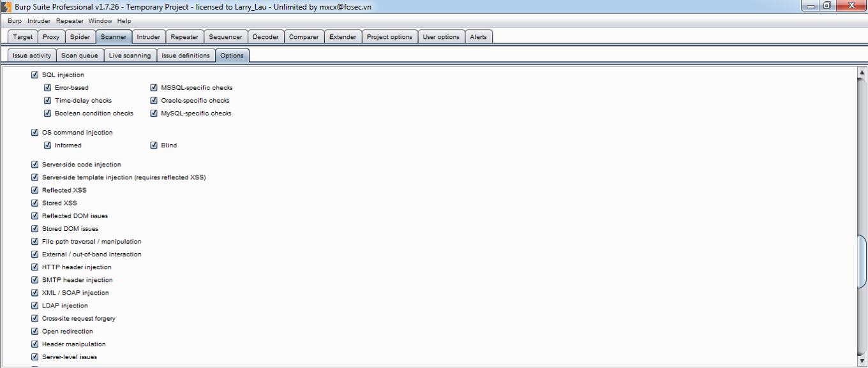
Task: Toggle LDAP injection checkbox
Action: (35, 305)
